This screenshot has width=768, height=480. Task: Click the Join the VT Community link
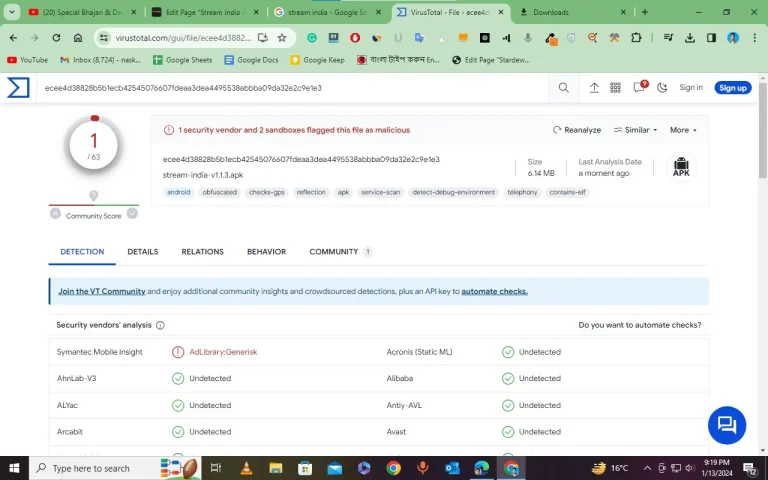click(x=102, y=291)
